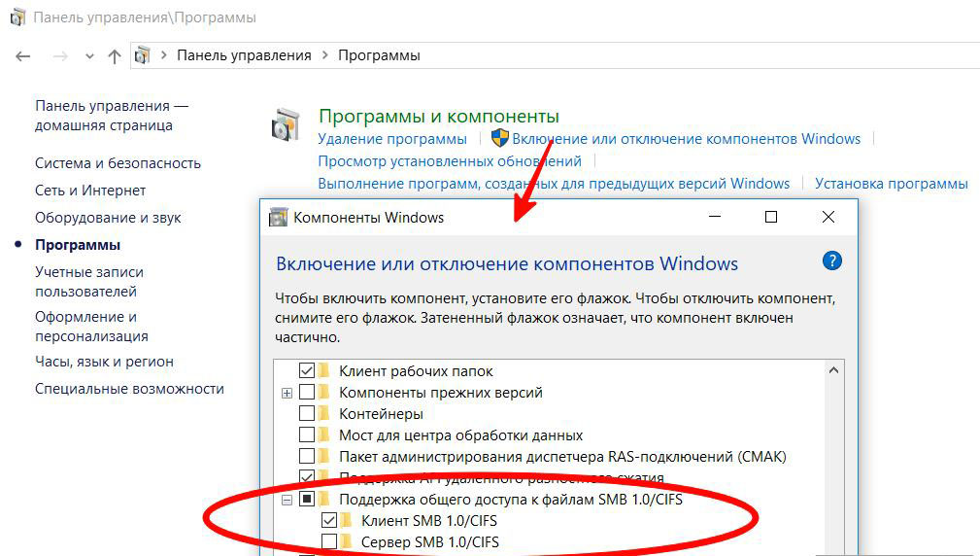Click Control Panel icon in address bar
Image resolution: width=980 pixels, height=556 pixels.
click(x=143, y=55)
